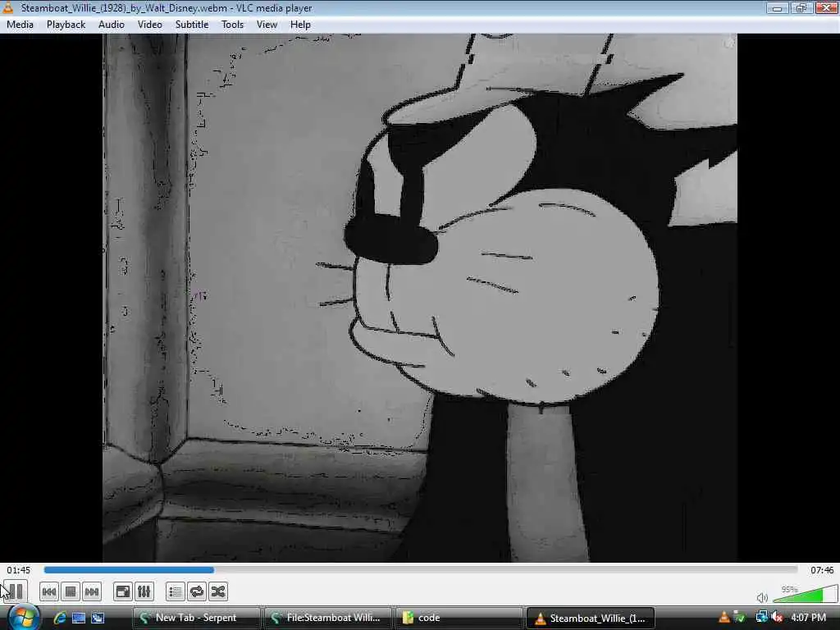Viewport: 840px width, 630px height.
Task: Switch to File:Steamboat Willi... taskbar window
Action: (x=327, y=618)
